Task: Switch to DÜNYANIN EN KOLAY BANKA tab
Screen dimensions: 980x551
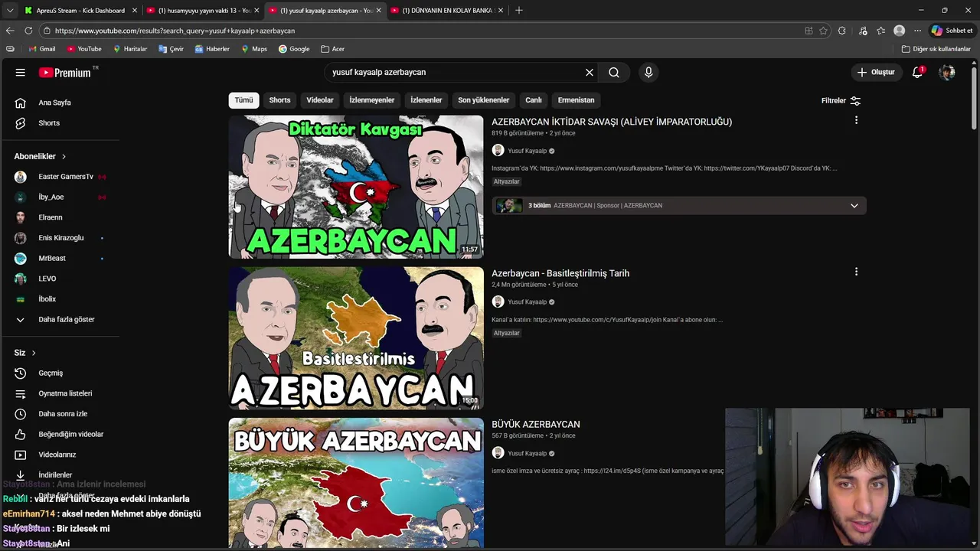Action: (x=446, y=11)
